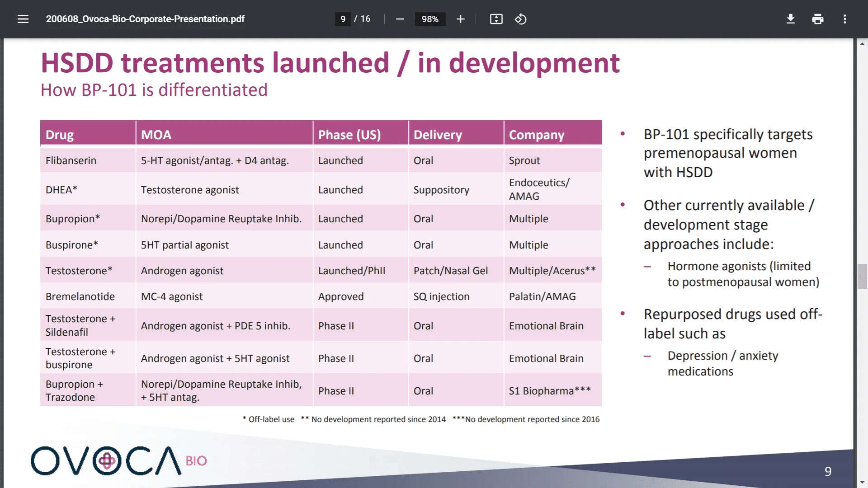Click the 'Multiple/Acerus**' company cell
This screenshot has width=868, height=488.
point(553,271)
